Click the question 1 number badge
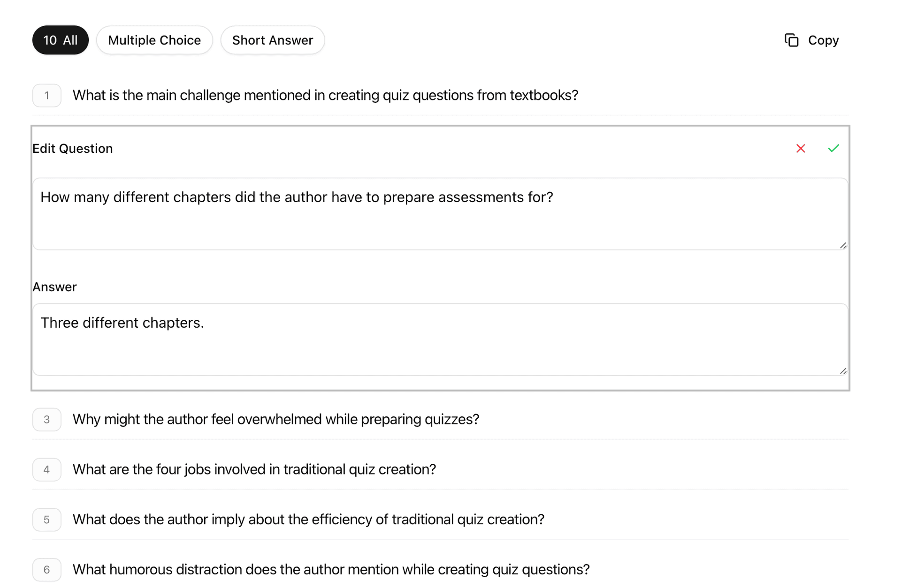The image size is (901, 588). click(x=46, y=95)
